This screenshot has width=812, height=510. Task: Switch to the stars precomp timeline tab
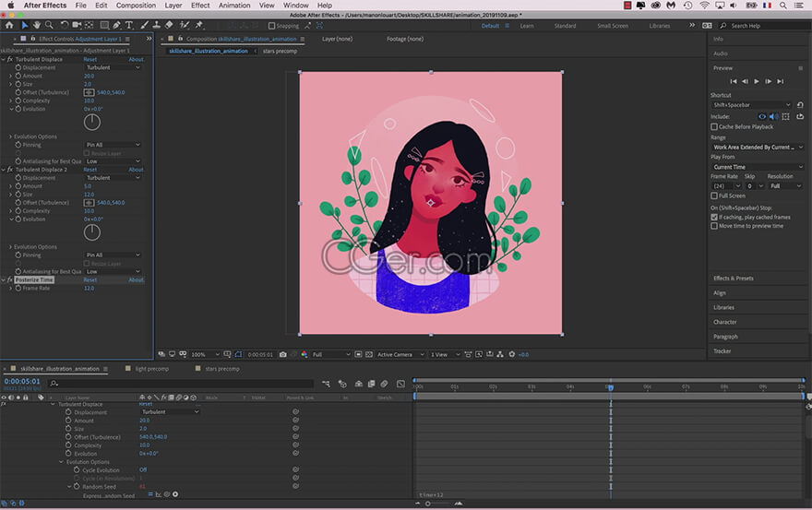[222, 369]
